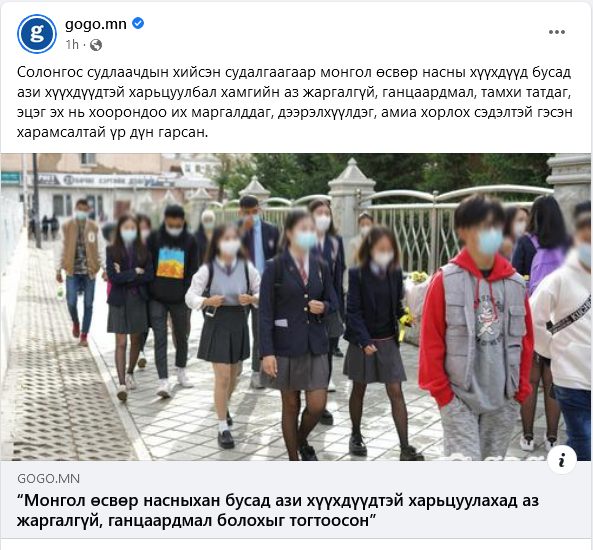Open the article headline about Монгол өсвөр насныхан
Screen dimensions: 593x550
(278, 510)
